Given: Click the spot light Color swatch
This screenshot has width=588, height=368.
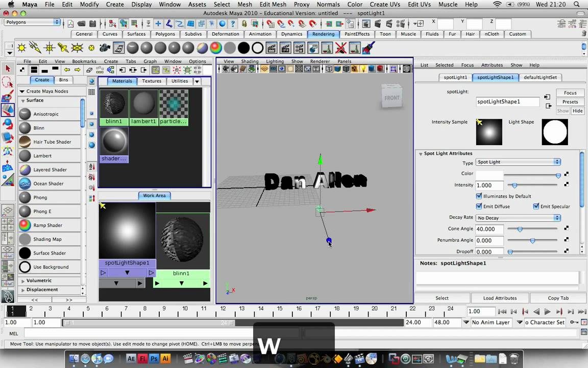Looking at the screenshot, I should 489,175.
